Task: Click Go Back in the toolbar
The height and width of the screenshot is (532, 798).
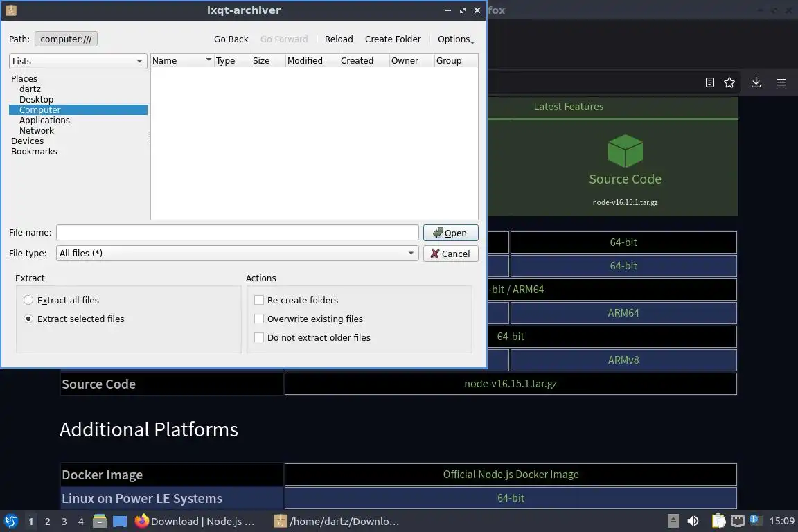Action: tap(231, 39)
